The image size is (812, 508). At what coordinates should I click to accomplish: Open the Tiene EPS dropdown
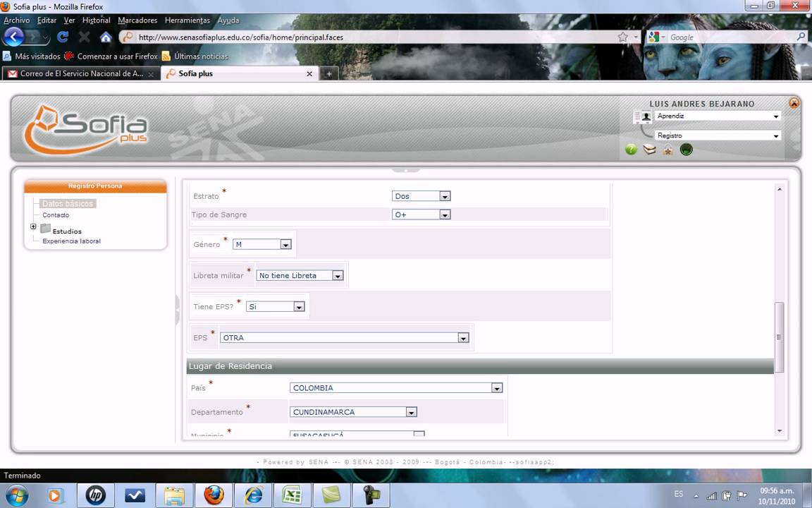[x=275, y=307]
